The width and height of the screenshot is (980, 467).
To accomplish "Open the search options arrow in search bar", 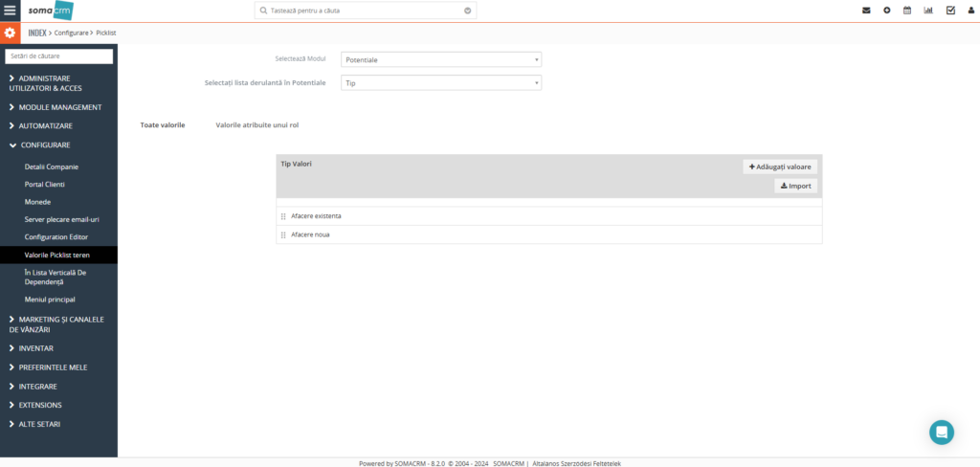I will coord(467,11).
